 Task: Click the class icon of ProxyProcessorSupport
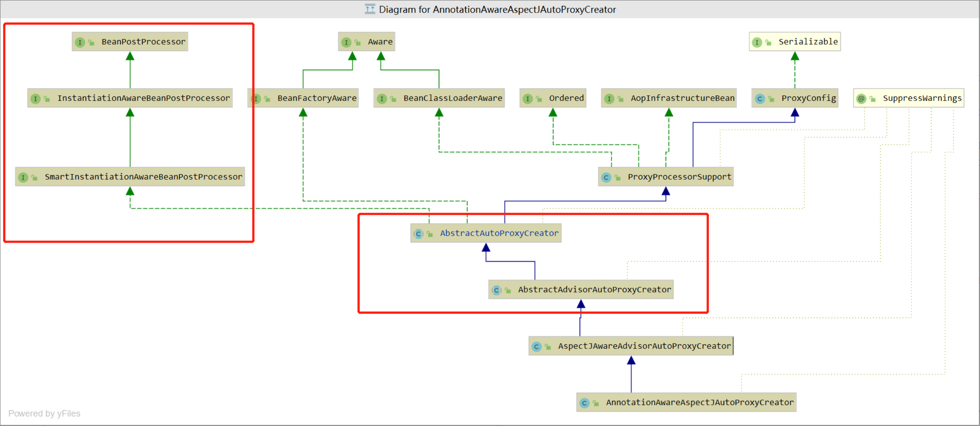(x=606, y=177)
